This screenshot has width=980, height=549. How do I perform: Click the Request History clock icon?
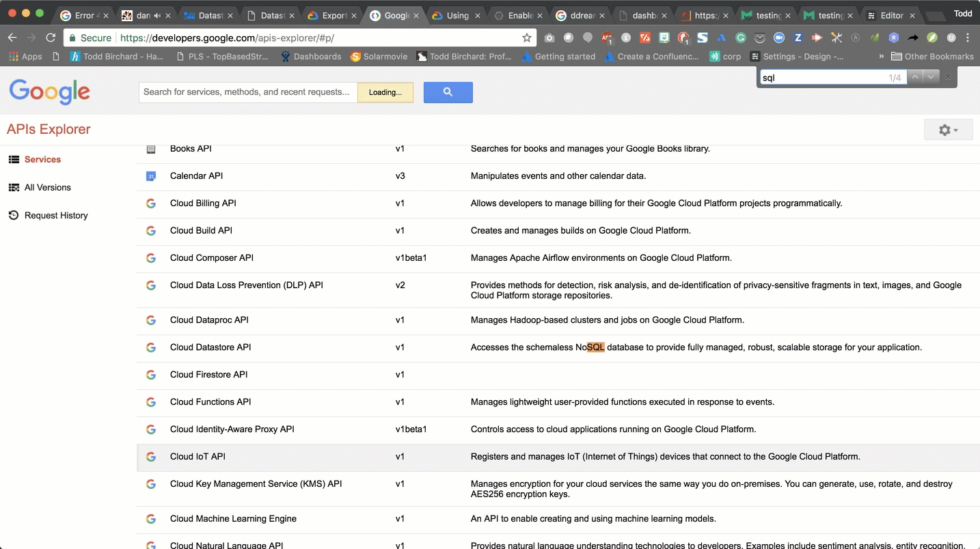[14, 215]
